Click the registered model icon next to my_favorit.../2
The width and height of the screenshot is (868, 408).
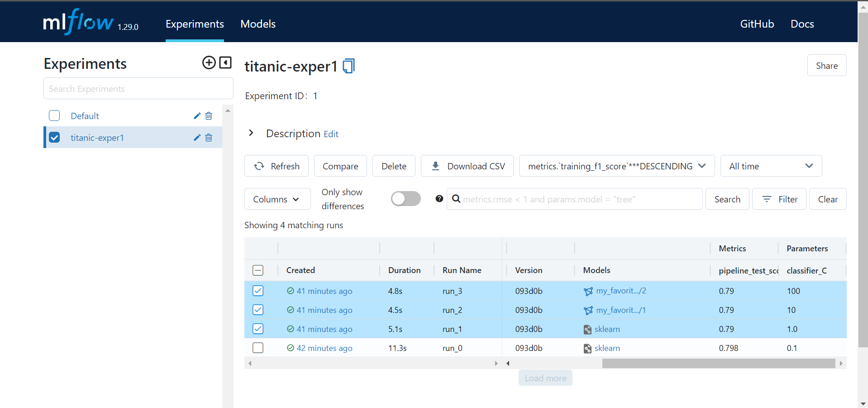pos(588,291)
